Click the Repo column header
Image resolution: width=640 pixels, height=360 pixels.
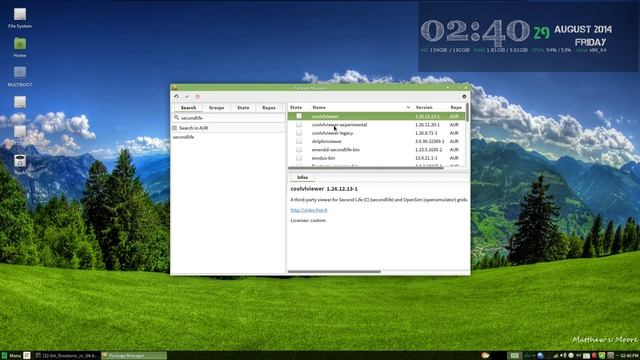pyautogui.click(x=456, y=107)
